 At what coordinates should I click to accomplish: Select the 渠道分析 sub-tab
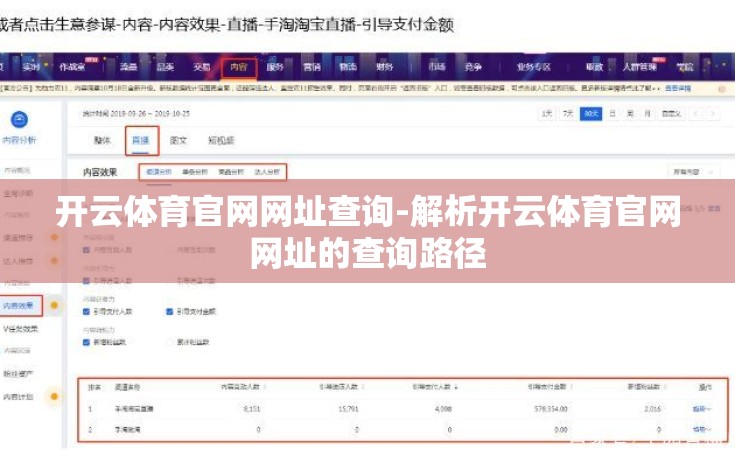159,172
